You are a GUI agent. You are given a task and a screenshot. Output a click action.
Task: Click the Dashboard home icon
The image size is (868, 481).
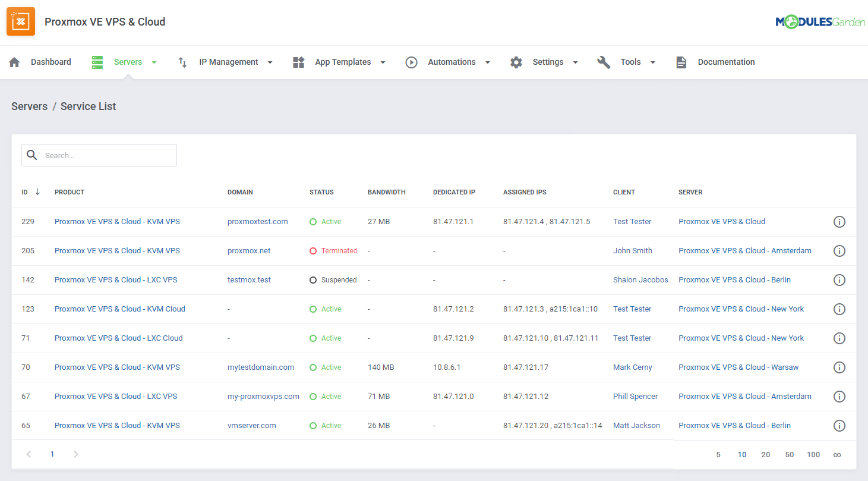click(x=15, y=62)
